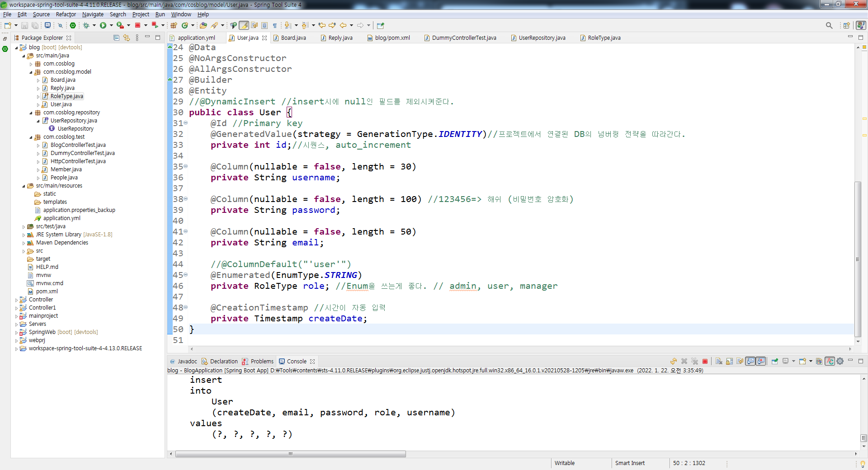Image resolution: width=868 pixels, height=470 pixels.
Task: Toggle Word Wrap in Console
Action: pyautogui.click(x=740, y=361)
